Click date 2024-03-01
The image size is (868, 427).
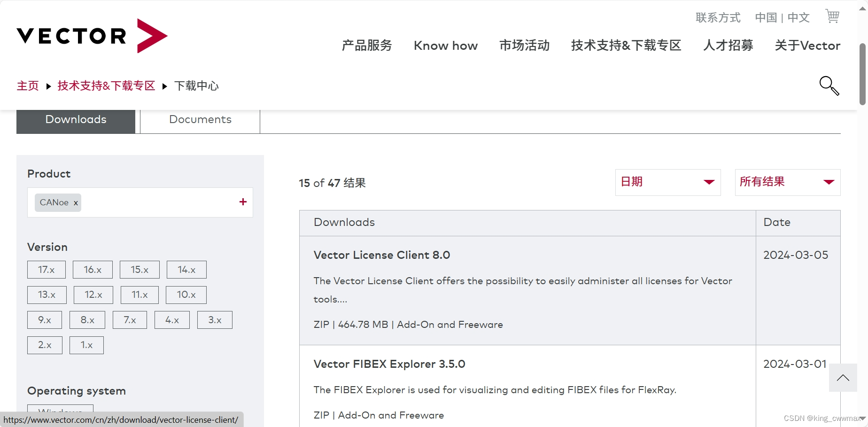pyautogui.click(x=795, y=364)
